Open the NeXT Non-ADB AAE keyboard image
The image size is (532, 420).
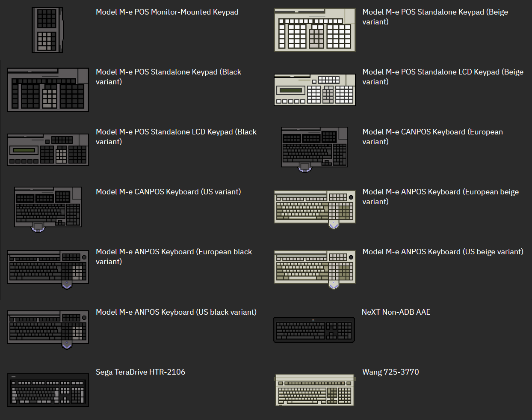313,329
